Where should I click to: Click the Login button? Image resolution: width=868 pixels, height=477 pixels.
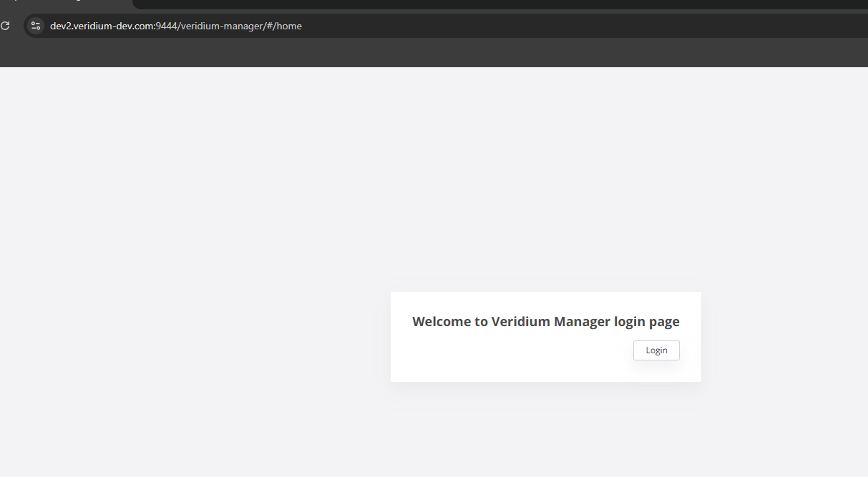[656, 350]
